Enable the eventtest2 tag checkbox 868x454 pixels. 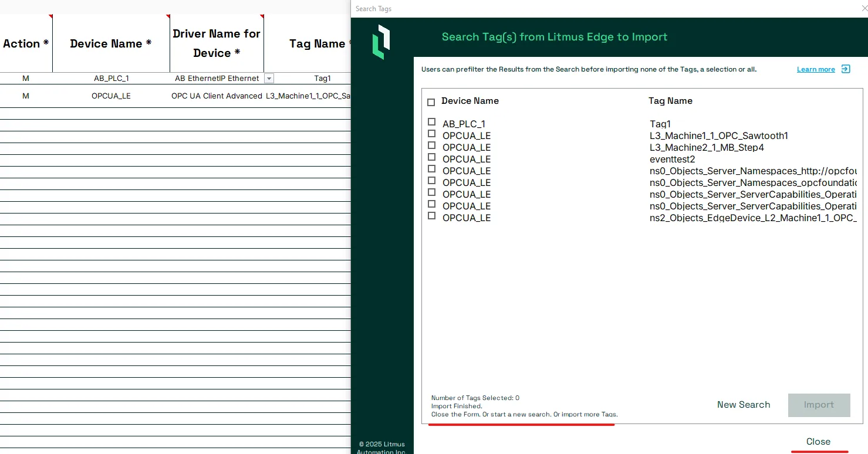432,157
